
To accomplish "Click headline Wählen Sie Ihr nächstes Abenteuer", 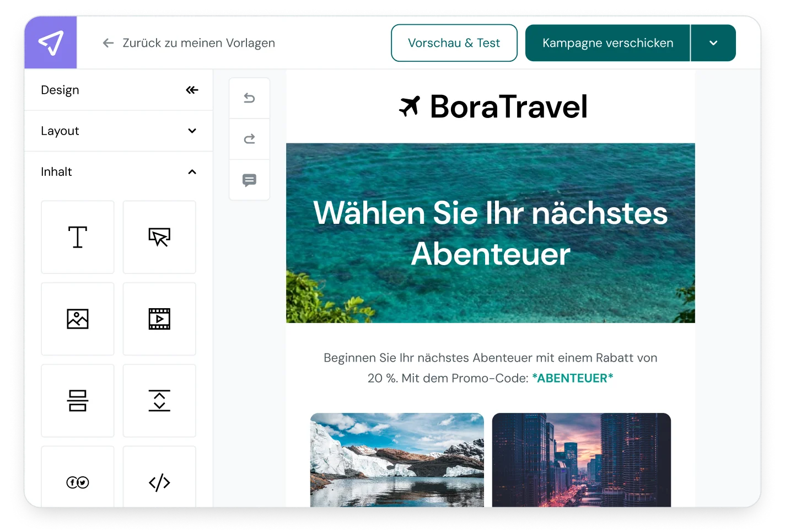I will pyautogui.click(x=491, y=233).
